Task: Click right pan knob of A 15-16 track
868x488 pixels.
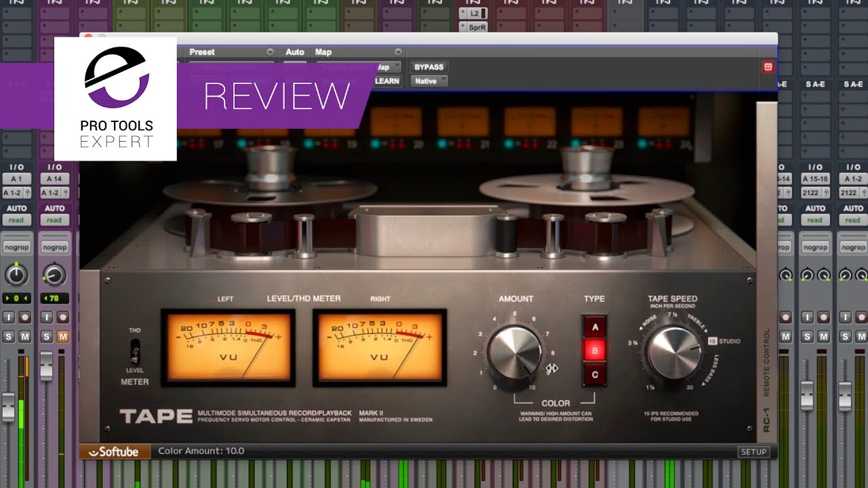Action: point(823,274)
